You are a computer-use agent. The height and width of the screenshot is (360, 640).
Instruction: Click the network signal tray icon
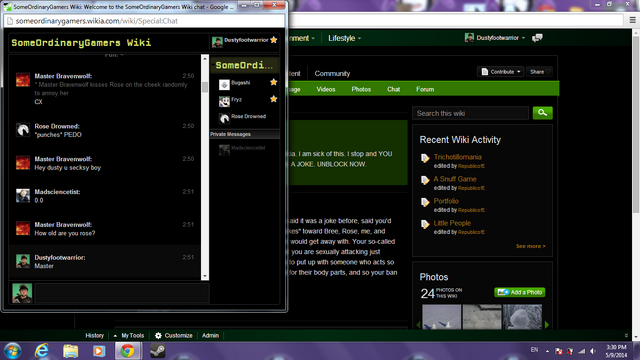pyautogui.click(x=582, y=351)
